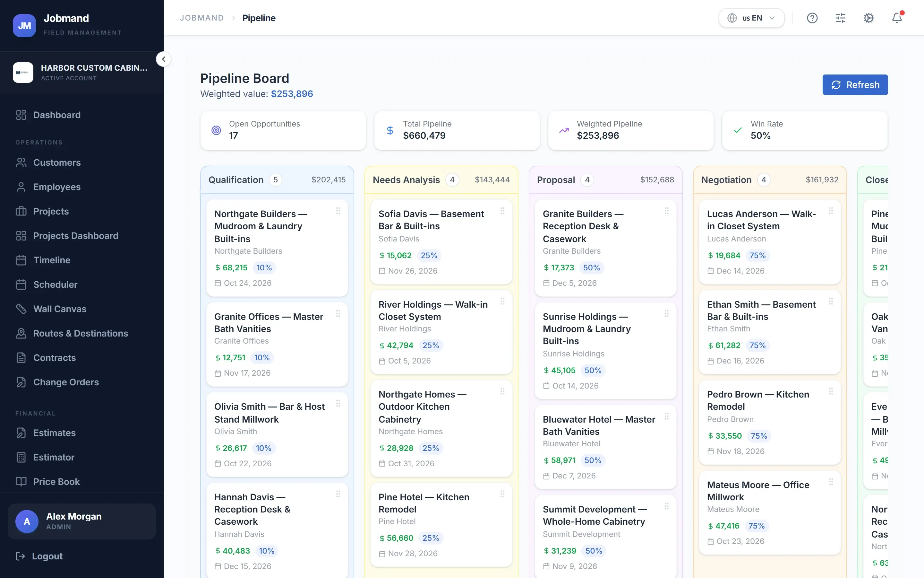Click the Routes & Destinations icon
Screen dimensions: 924x578
(21, 333)
